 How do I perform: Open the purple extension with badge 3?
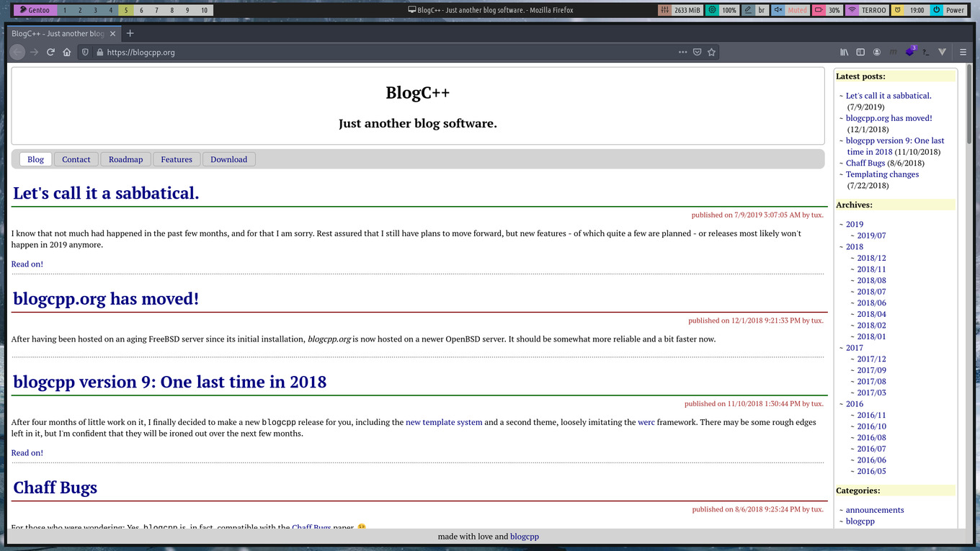pyautogui.click(x=911, y=51)
